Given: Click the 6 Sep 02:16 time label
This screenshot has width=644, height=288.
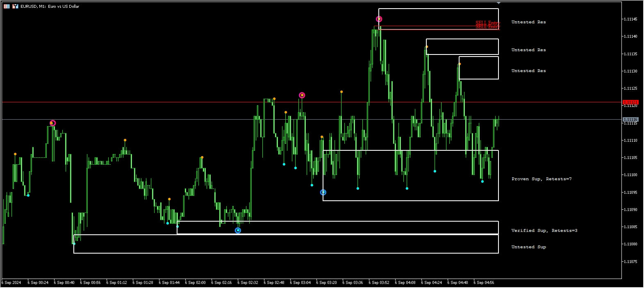Looking at the screenshot, I should (x=222, y=283).
